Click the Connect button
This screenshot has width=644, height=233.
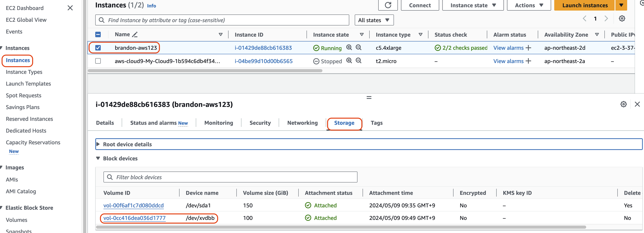click(420, 5)
